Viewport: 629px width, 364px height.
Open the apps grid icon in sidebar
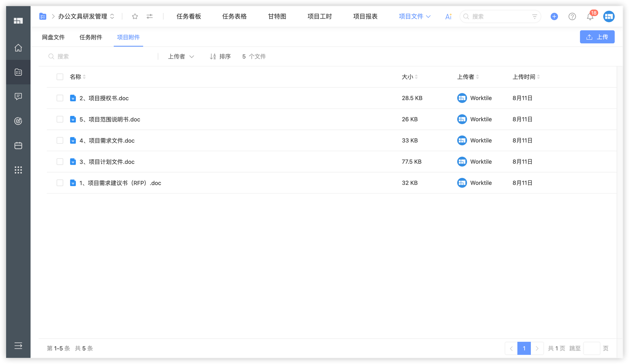tap(18, 170)
